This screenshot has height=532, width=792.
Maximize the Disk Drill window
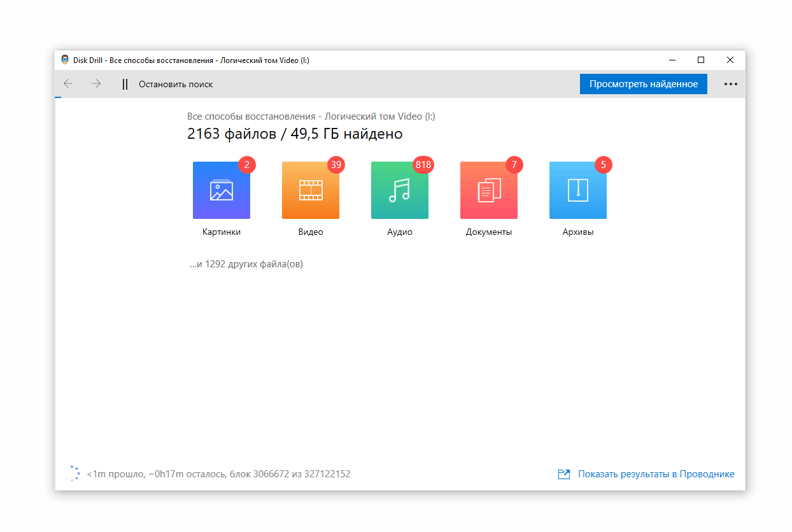click(x=701, y=60)
